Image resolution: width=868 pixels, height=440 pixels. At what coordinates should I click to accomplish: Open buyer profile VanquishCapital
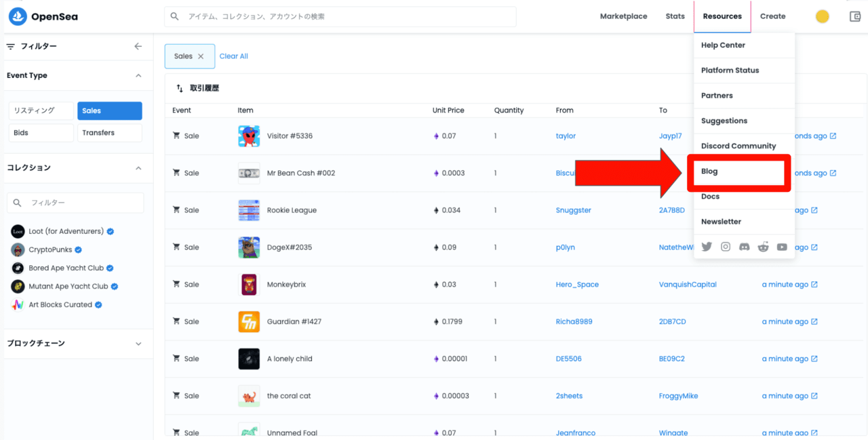click(x=688, y=285)
